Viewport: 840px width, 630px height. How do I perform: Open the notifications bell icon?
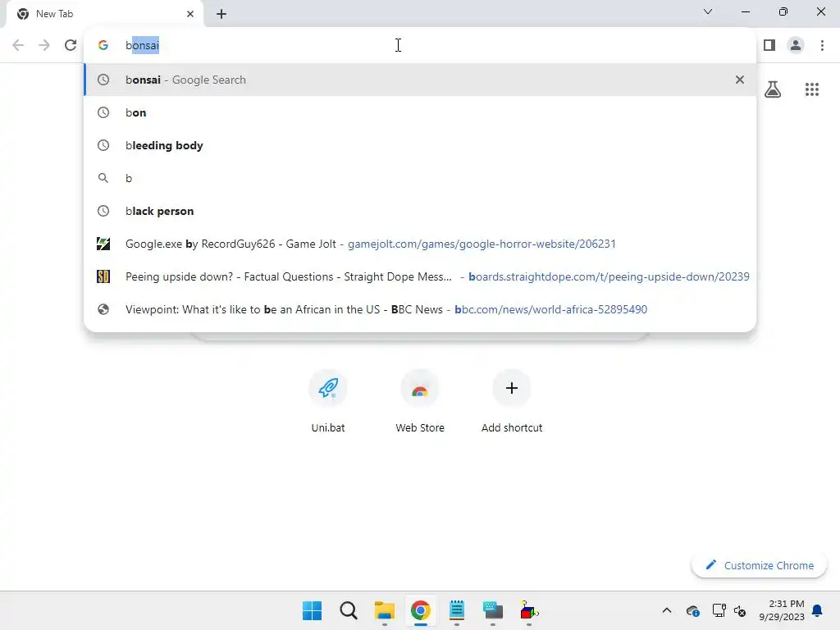point(818,610)
